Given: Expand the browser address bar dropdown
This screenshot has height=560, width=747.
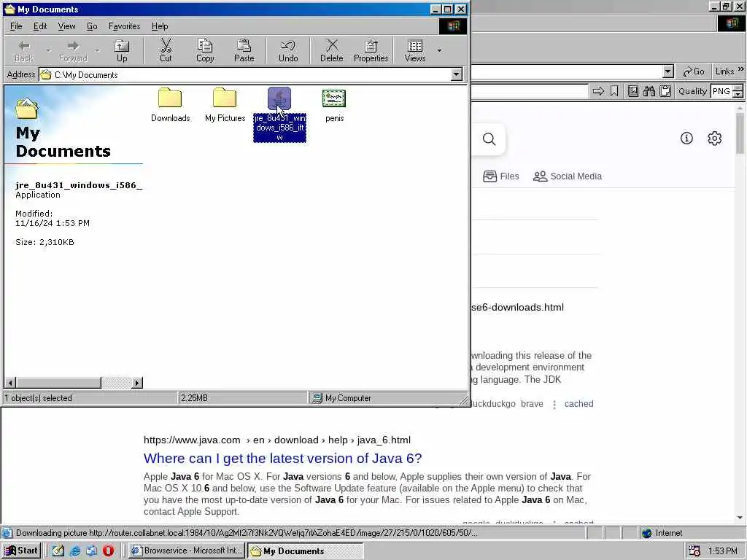Looking at the screenshot, I should point(668,71).
